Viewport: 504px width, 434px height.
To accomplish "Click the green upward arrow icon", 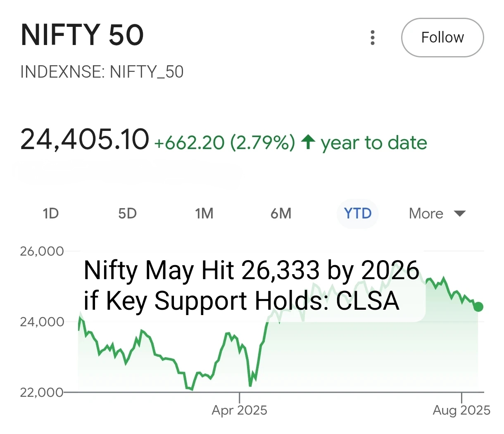I will 308,142.
